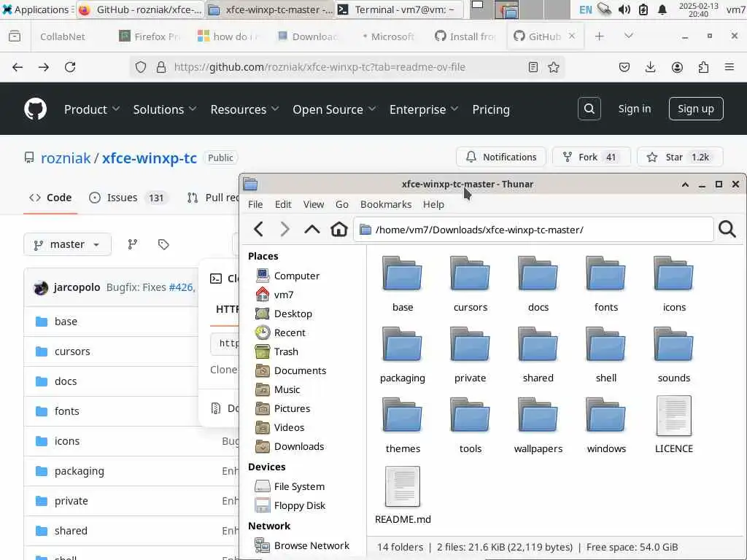Open Thunar Go menu
Screen dimensions: 747x560
(x=341, y=204)
